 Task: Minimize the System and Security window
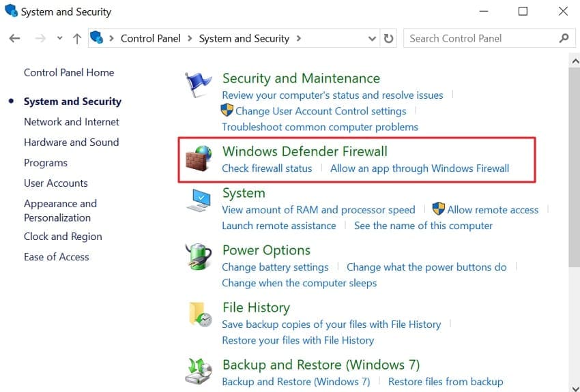point(484,11)
